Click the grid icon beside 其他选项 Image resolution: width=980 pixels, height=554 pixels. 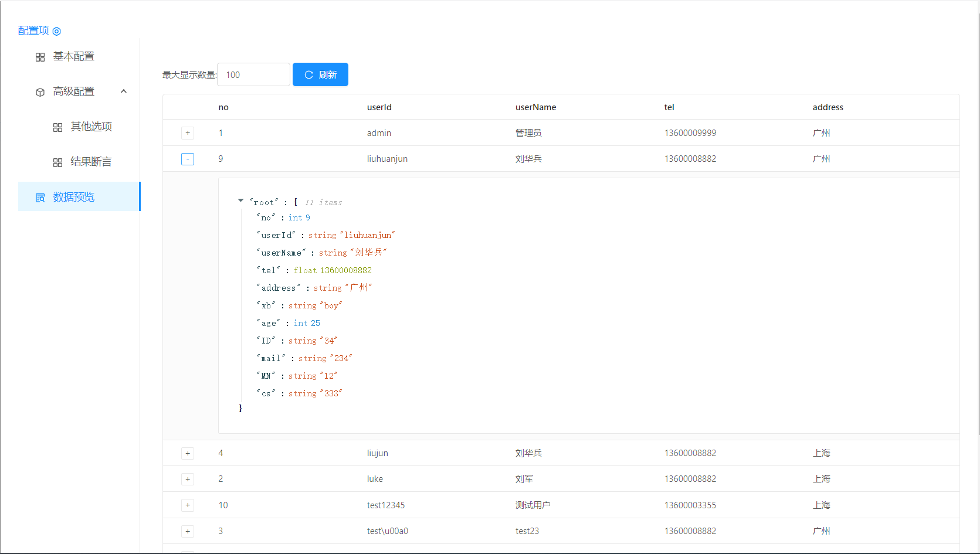(x=57, y=127)
